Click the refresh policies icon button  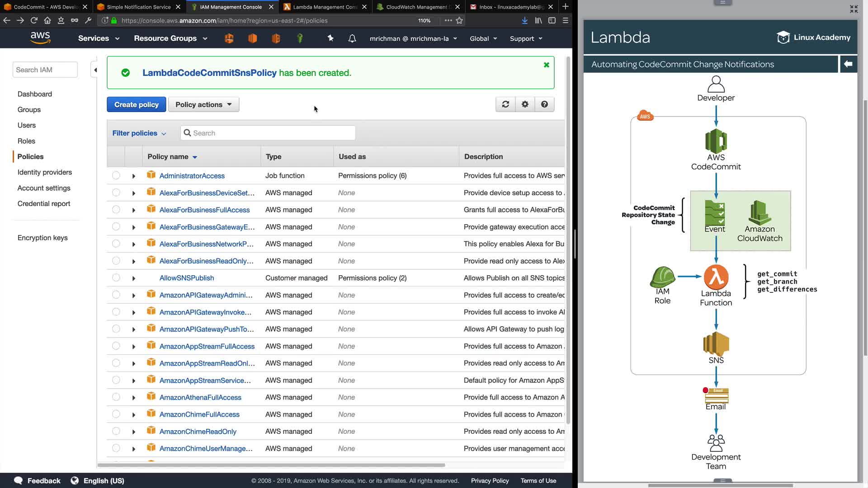(505, 104)
